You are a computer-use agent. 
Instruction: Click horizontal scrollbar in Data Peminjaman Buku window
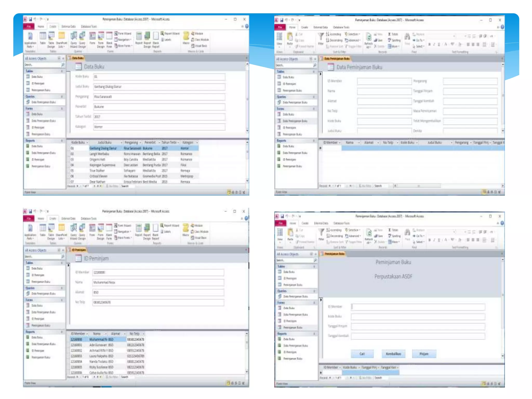tap(418, 186)
